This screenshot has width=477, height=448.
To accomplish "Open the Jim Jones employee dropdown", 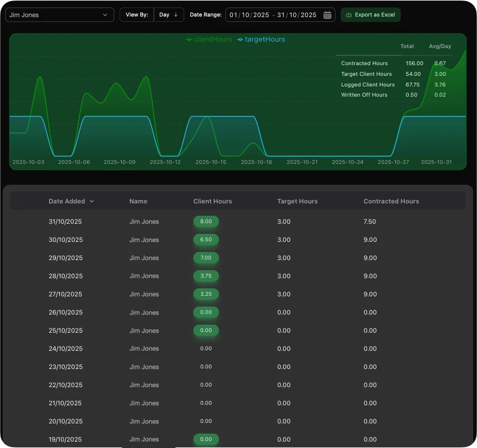I will pyautogui.click(x=59, y=15).
